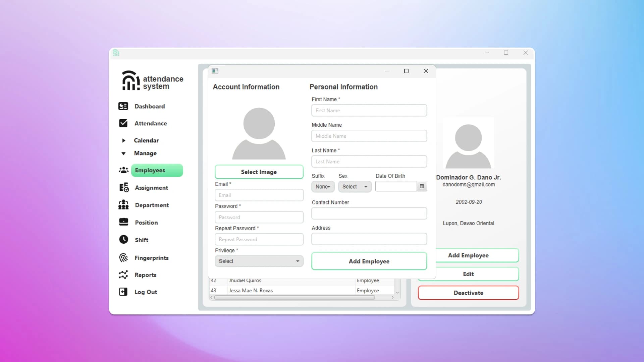Click the Assignment sidebar icon
The height and width of the screenshot is (362, 644).
click(x=124, y=187)
